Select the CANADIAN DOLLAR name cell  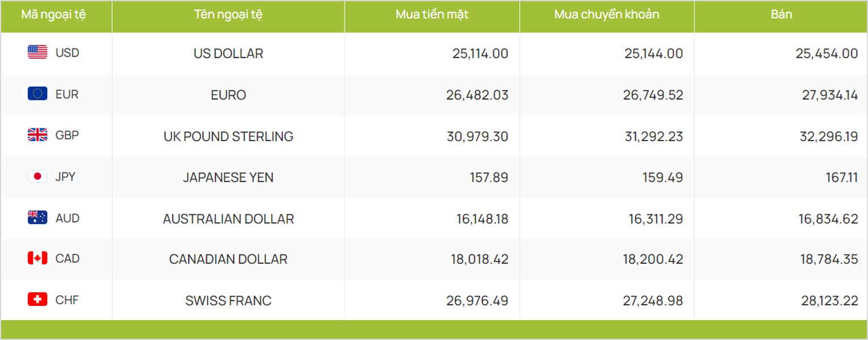point(228,259)
